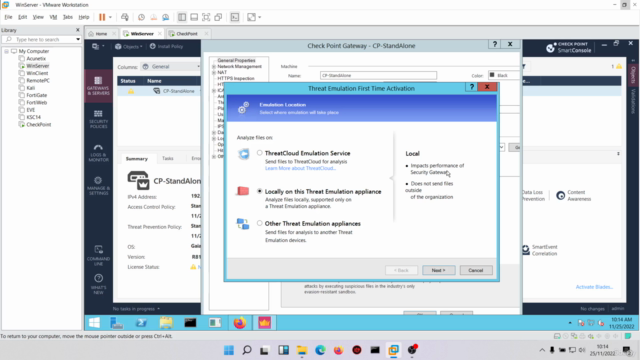Image resolution: width=640 pixels, height=360 pixels.
Task: Click the SmartEvent Correlation blade icon
Action: [x=526, y=250]
